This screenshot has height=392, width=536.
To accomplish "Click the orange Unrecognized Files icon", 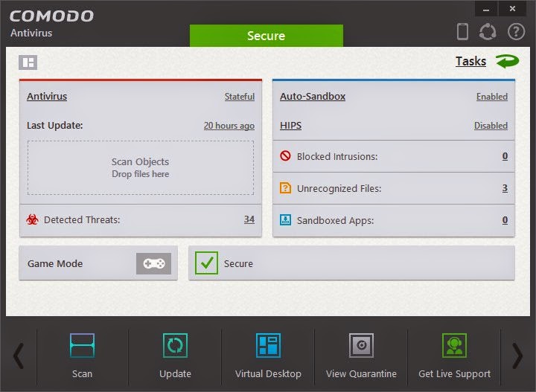I will tap(285, 188).
